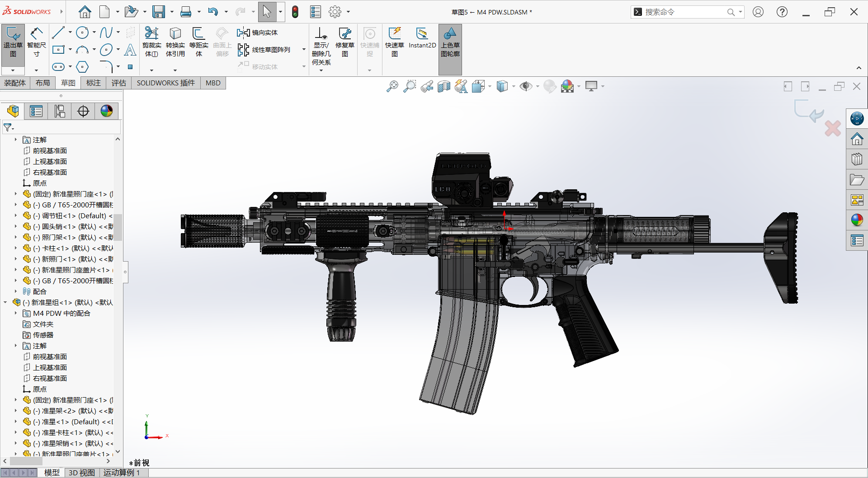Select the Spline sketch tool

106,33
